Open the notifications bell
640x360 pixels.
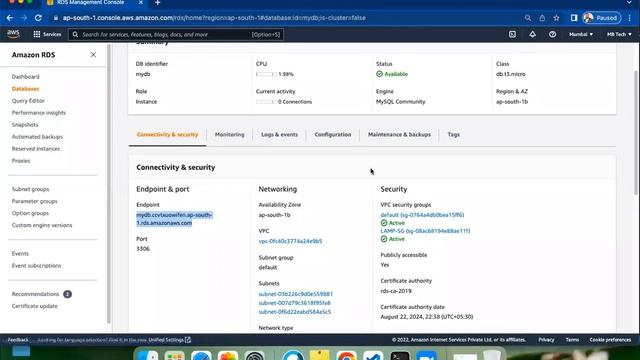(x=533, y=34)
